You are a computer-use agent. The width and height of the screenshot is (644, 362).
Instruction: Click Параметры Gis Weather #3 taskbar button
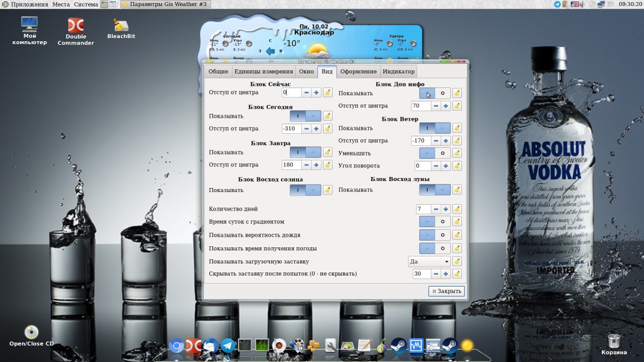click(x=166, y=4)
